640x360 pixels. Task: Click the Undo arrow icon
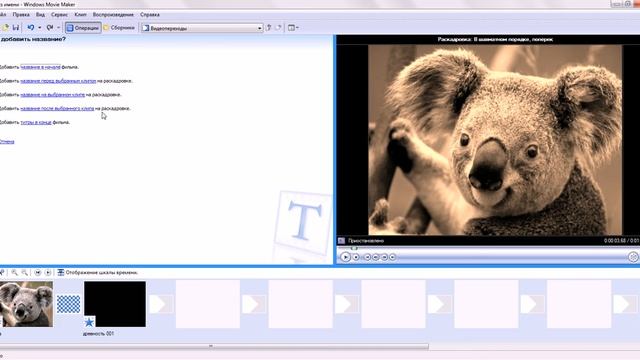coord(31,28)
